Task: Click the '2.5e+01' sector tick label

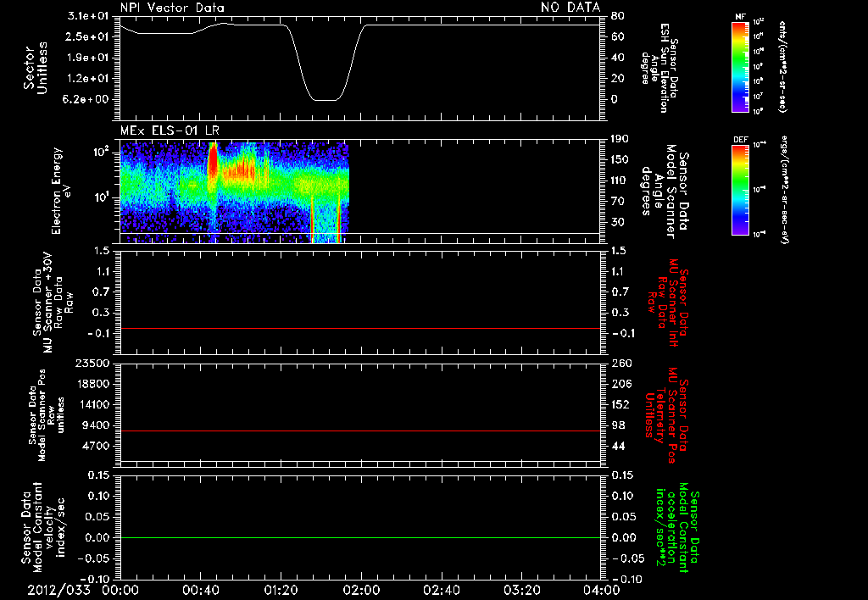Action: pyautogui.click(x=88, y=36)
